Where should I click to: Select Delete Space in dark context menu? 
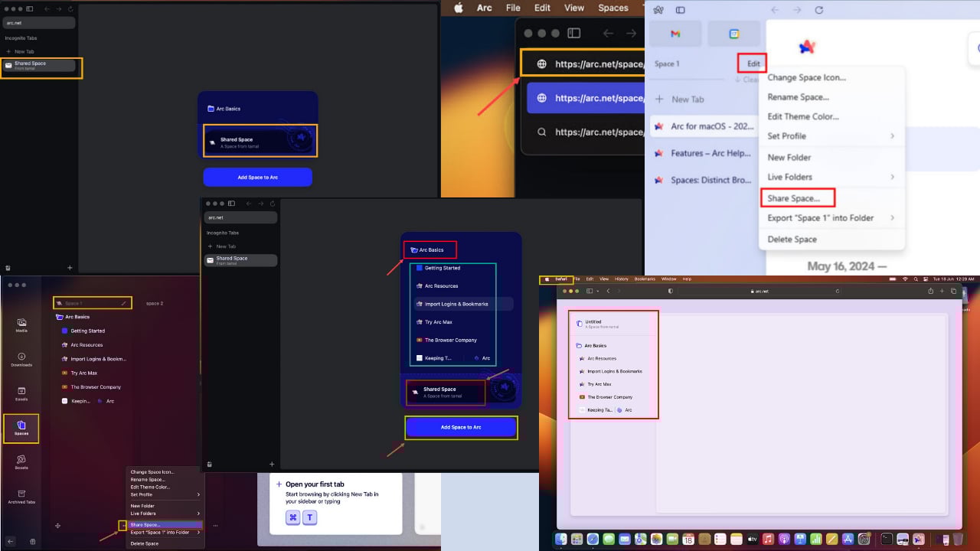[x=145, y=543]
